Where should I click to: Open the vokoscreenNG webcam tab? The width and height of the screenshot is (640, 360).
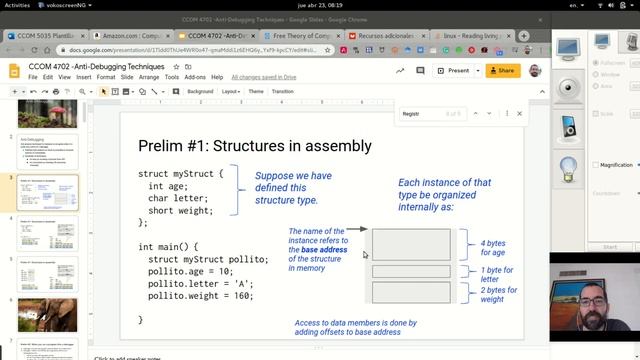coord(568,87)
